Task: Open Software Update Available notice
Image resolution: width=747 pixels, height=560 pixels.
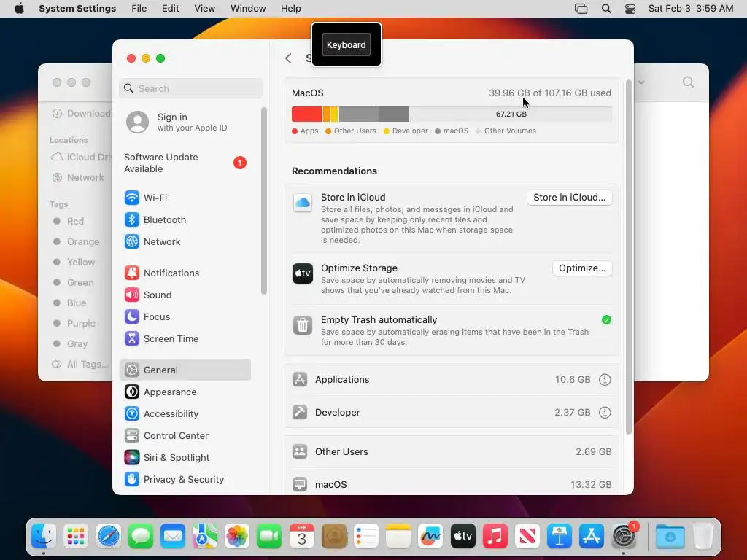Action: pos(185,163)
